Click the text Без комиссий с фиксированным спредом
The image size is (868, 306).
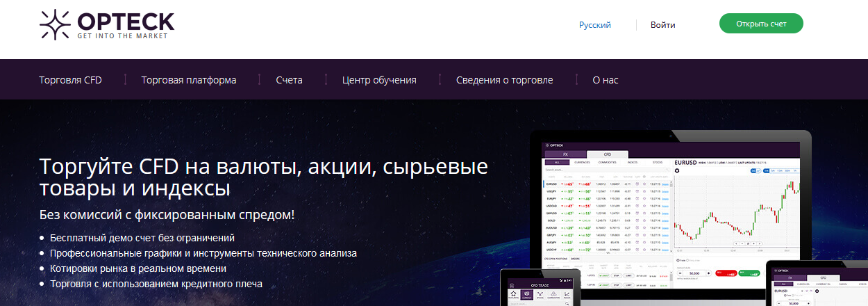[167, 215]
